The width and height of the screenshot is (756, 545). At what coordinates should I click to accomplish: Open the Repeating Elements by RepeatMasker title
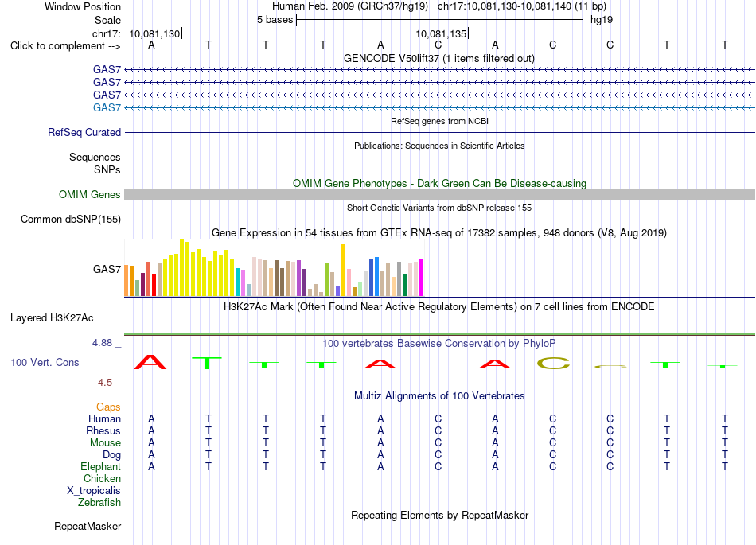coord(440,516)
